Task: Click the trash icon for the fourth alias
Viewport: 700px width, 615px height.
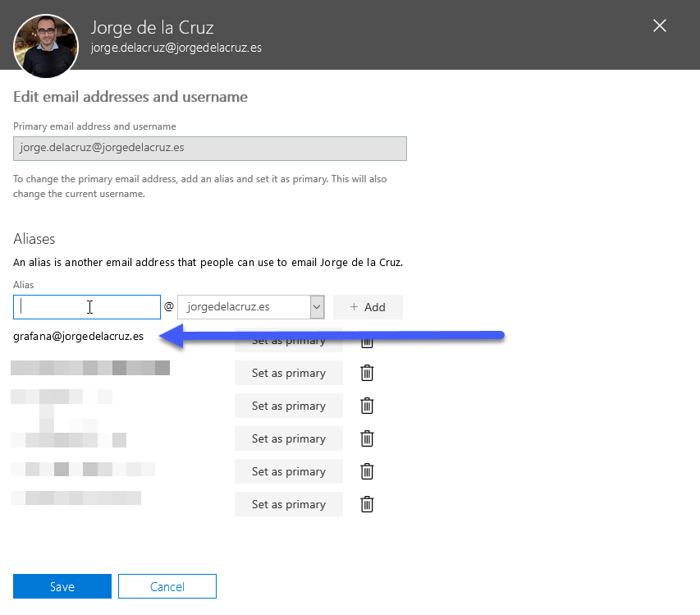Action: pyautogui.click(x=367, y=438)
